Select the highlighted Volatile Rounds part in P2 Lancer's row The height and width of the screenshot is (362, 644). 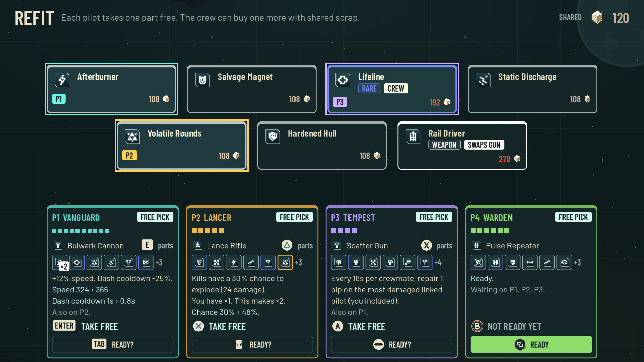(x=285, y=263)
